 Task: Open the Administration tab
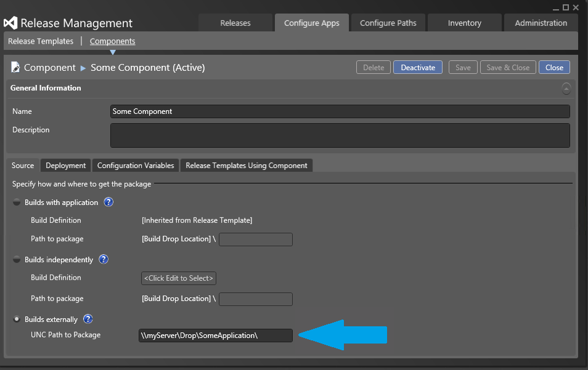pyautogui.click(x=541, y=23)
